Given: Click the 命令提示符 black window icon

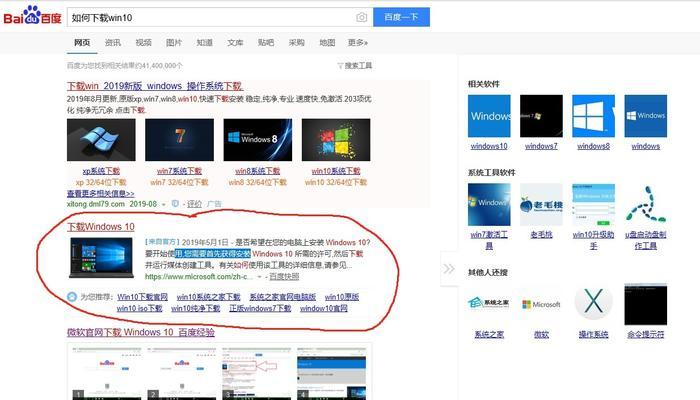Looking at the screenshot, I should tap(646, 304).
